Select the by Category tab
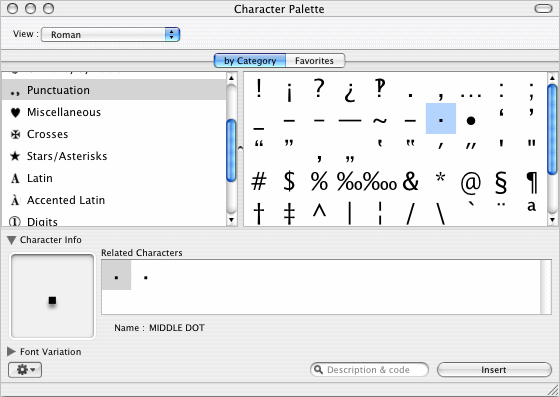 pos(250,61)
